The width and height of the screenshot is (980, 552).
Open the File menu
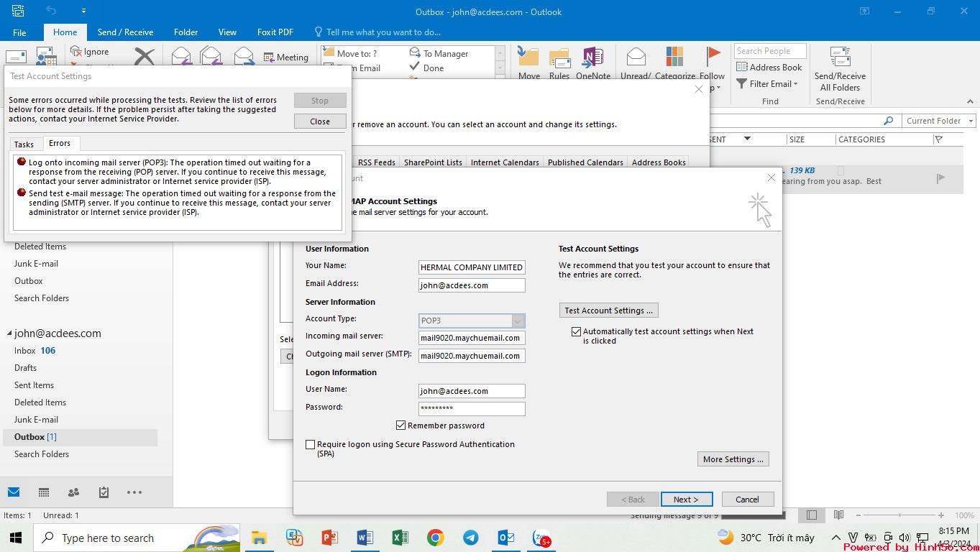pos(19,32)
